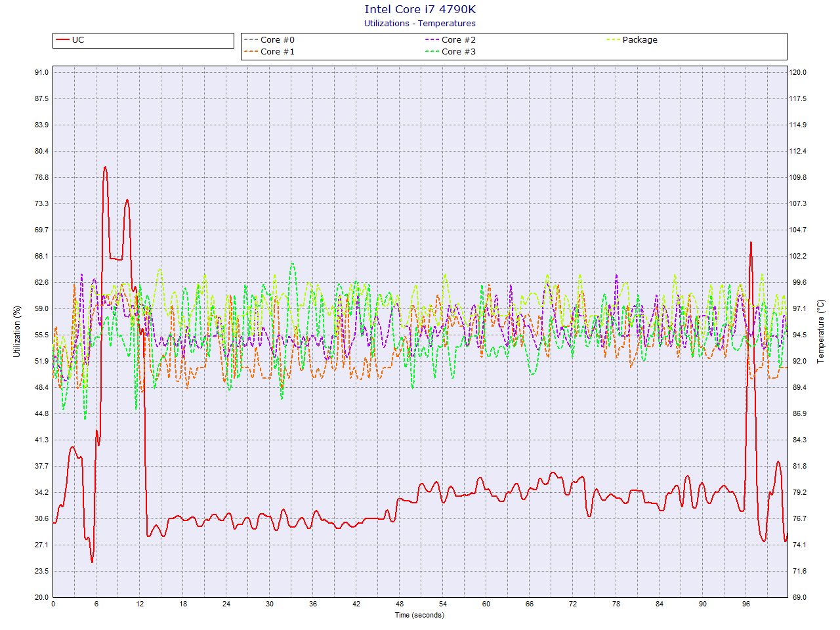Click the Core #0 legend entry
This screenshot has height=630, width=840.
[270, 40]
